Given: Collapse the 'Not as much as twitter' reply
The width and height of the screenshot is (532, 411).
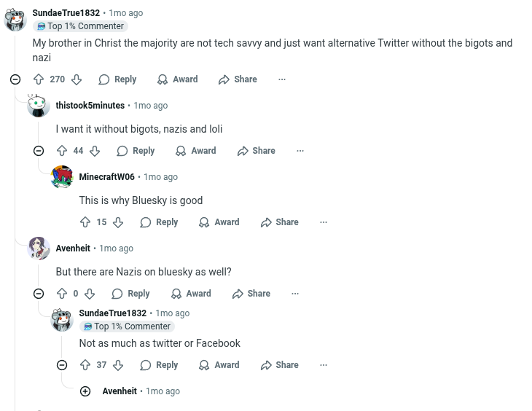Looking at the screenshot, I should coord(62,365).
